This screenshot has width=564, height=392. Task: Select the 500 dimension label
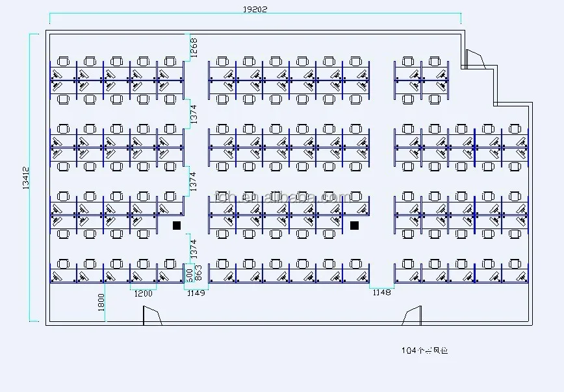[x=190, y=275]
